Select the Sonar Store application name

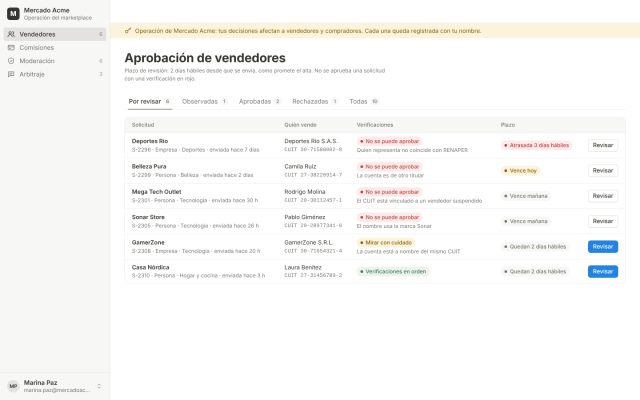[x=148, y=217]
